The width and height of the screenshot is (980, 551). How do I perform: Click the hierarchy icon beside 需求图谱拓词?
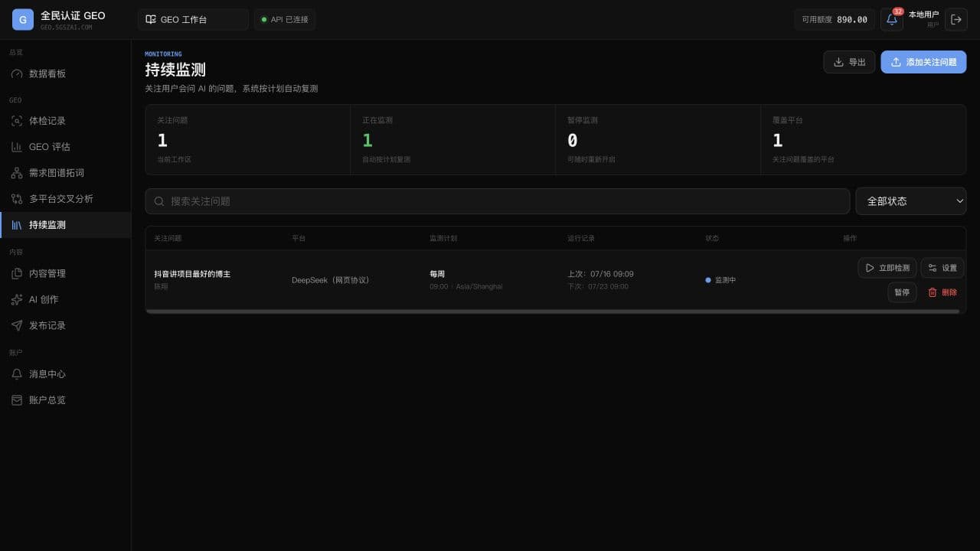(x=17, y=173)
